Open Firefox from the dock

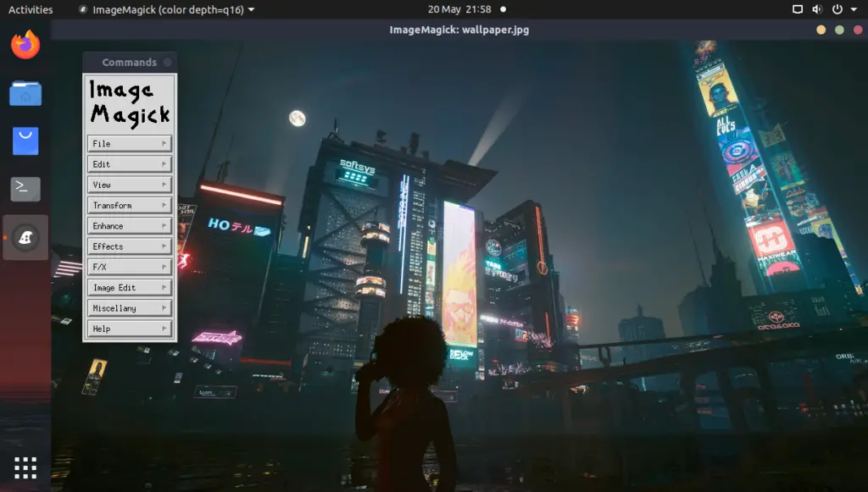coord(25,45)
